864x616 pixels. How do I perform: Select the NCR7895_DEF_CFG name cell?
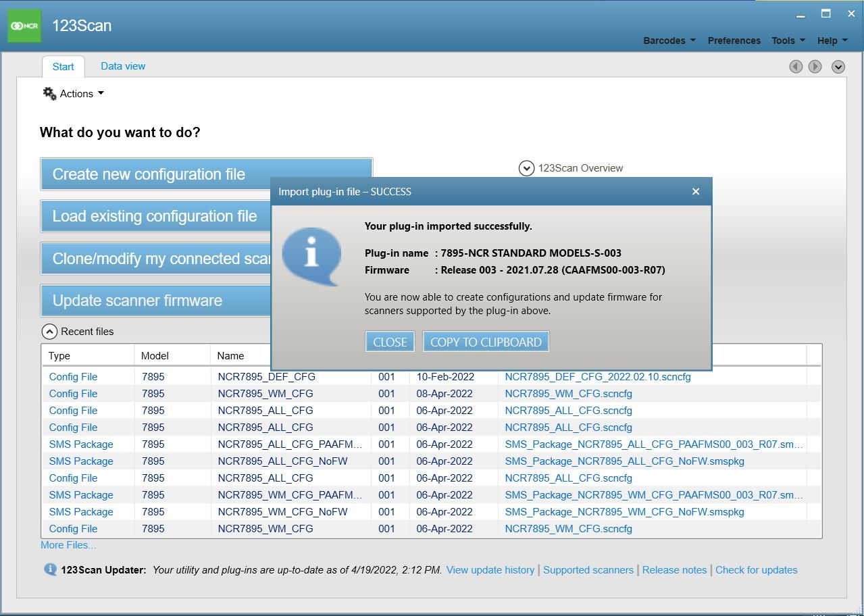(x=266, y=377)
